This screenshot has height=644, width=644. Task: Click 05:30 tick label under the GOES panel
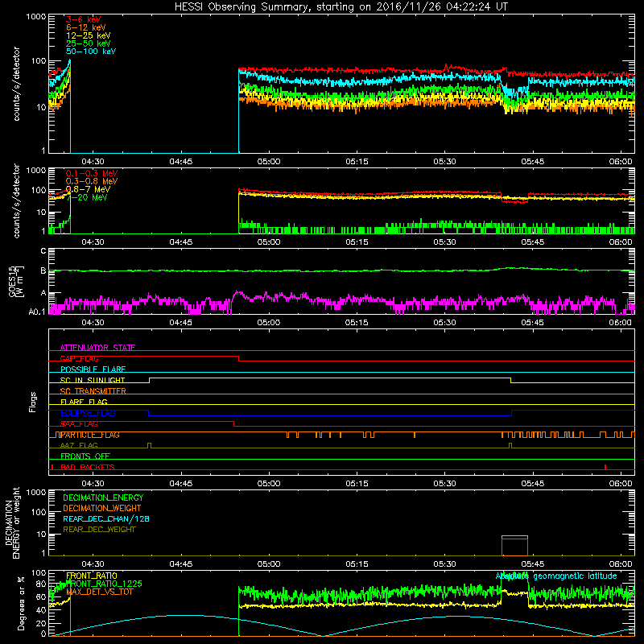[x=445, y=323]
